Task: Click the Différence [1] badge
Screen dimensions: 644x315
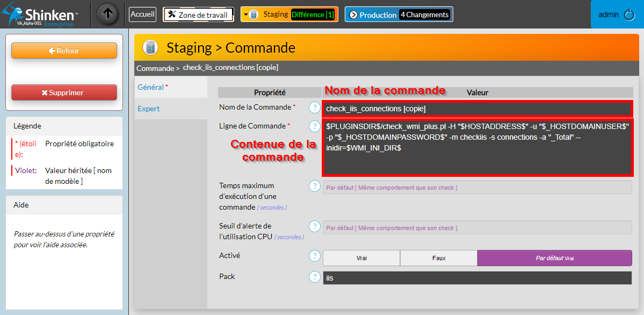Action: 313,15
